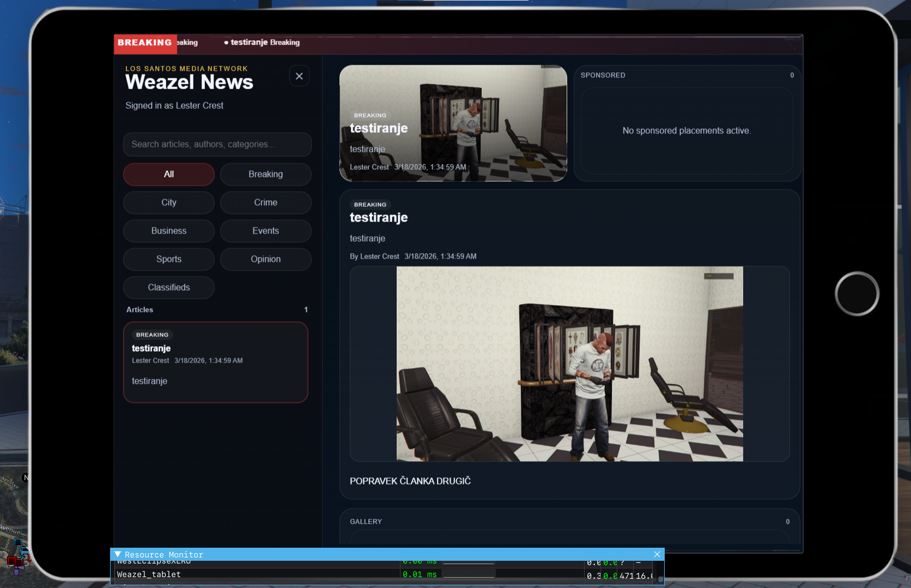Select the All category filter
911x588 pixels.
coord(169,174)
